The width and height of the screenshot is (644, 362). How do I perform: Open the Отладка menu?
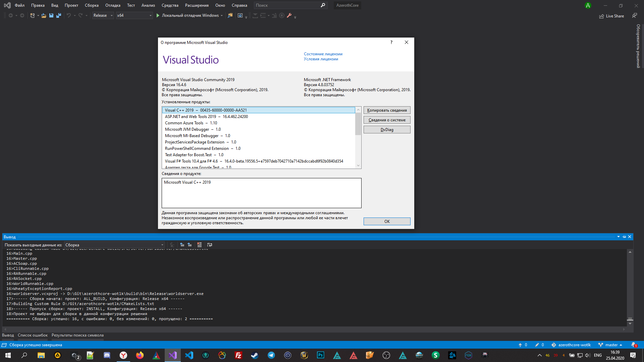pyautogui.click(x=113, y=5)
